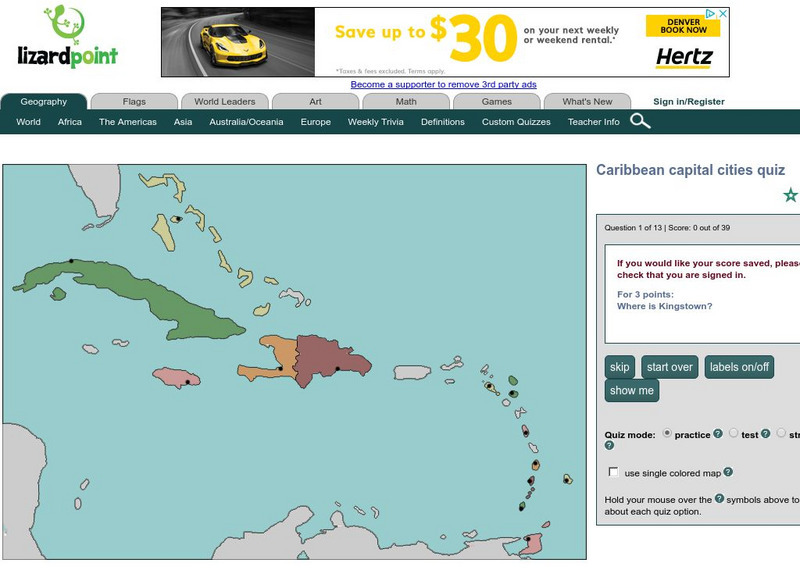Click the Nassau capital dot in Bahamas
Screen dimensions: 800x588
point(178,219)
